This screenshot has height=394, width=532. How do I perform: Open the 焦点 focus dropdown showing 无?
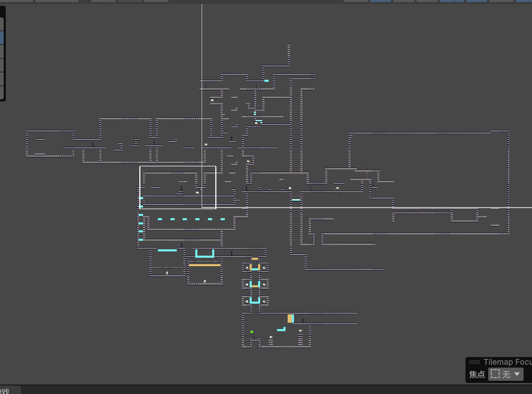(x=505, y=374)
